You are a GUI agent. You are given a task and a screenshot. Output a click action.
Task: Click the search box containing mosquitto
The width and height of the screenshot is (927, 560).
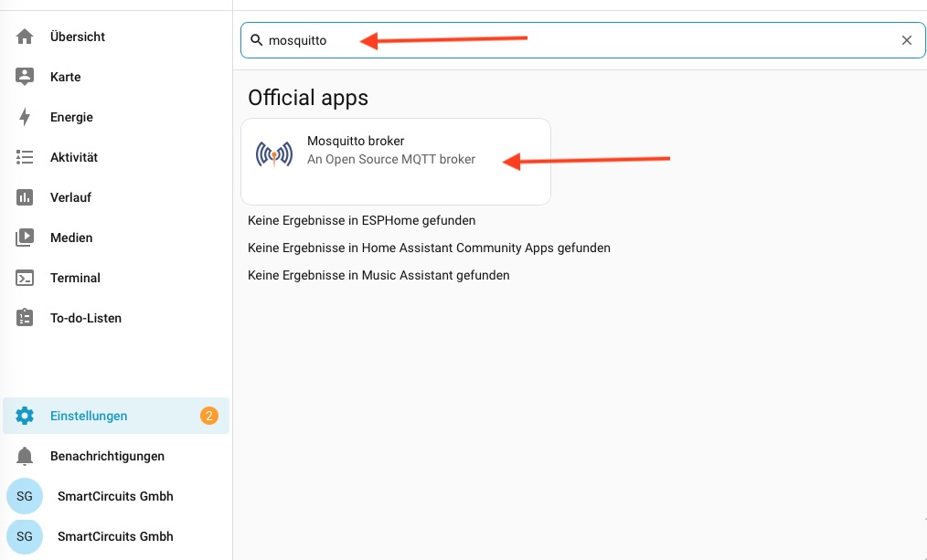pos(583,40)
